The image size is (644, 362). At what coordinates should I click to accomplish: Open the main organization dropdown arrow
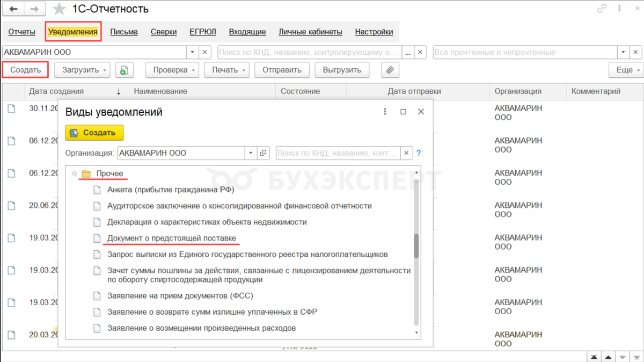[193, 53]
